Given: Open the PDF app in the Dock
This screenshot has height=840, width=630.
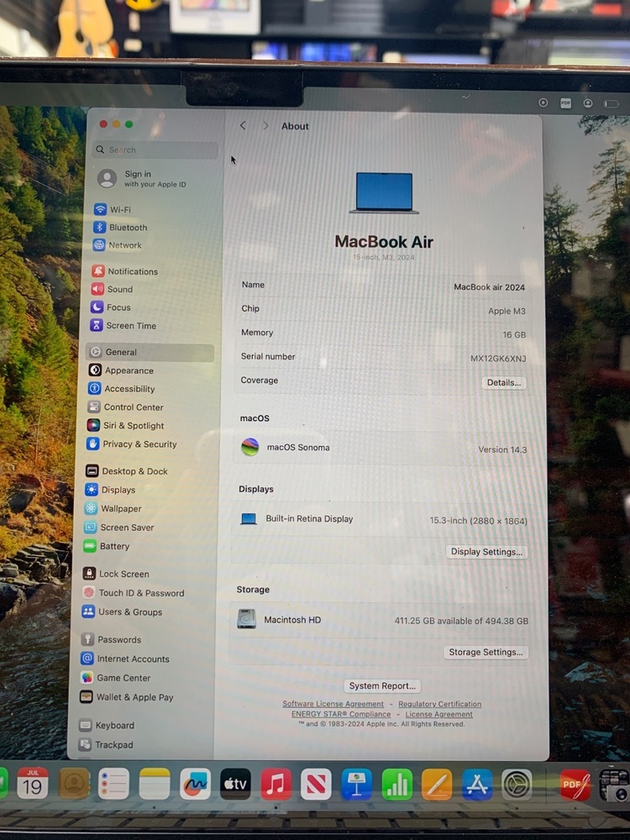Looking at the screenshot, I should click(575, 785).
